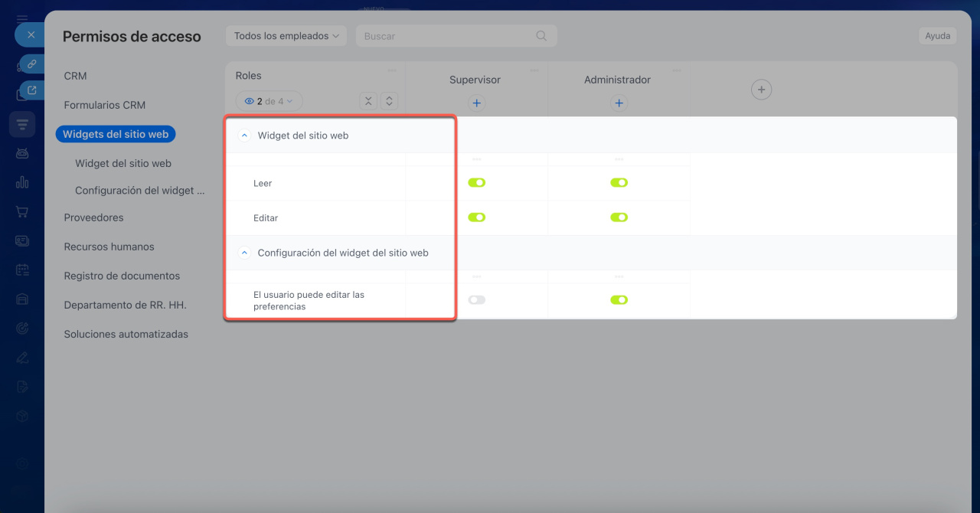Viewport: 980px width, 513px height.
Task: Click plus under the Administrador role
Action: click(619, 103)
